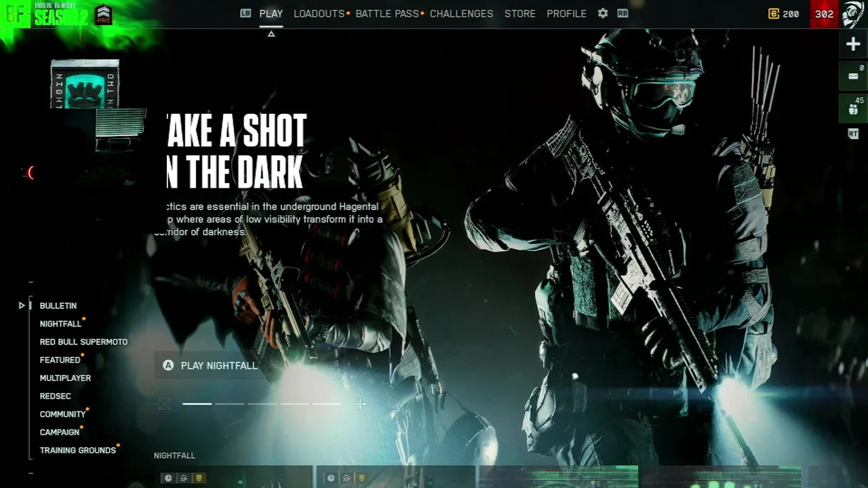Click the XP icon on the first Nightfall card

click(184, 479)
